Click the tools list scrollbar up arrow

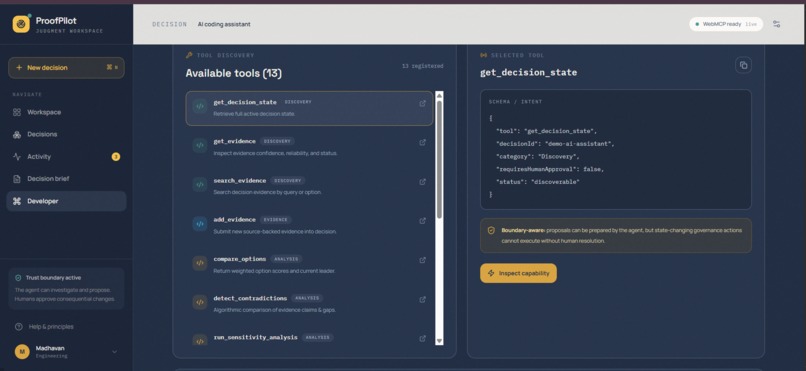click(x=439, y=95)
